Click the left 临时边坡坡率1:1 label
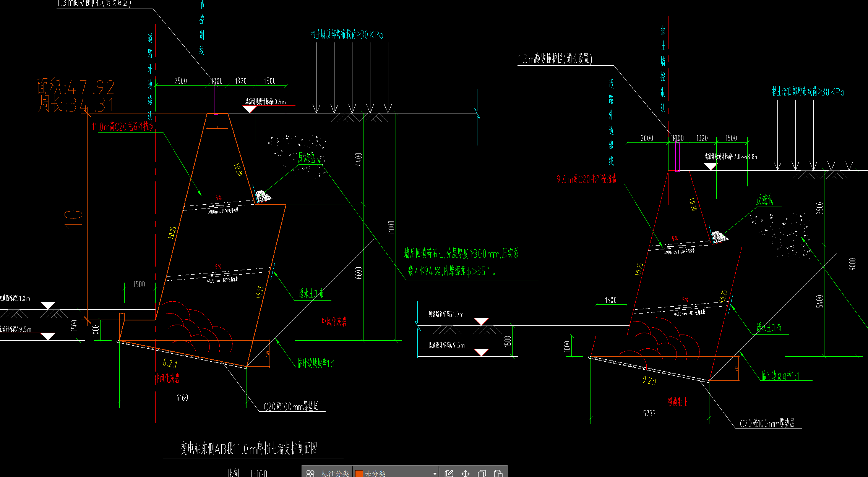 coord(316,363)
